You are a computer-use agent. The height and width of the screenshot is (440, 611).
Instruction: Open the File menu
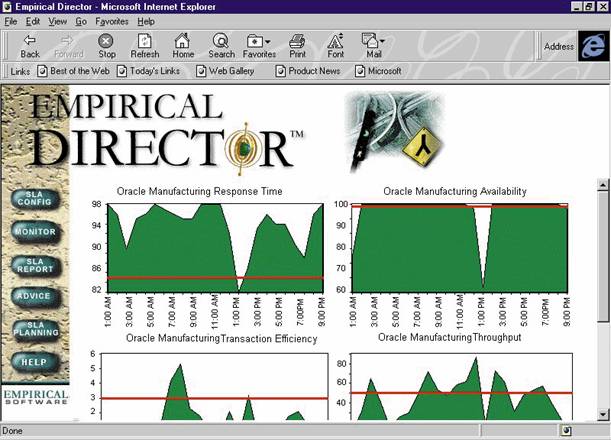point(11,22)
